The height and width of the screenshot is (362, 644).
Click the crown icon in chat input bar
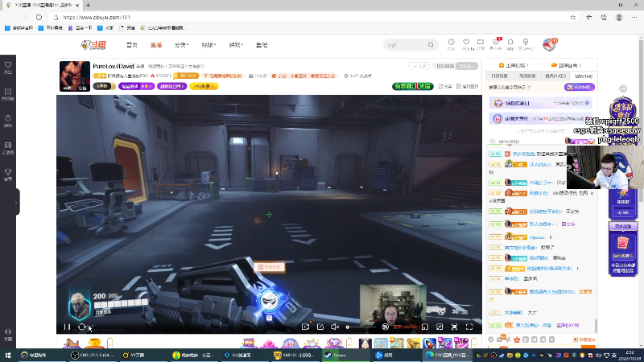[x=517, y=339]
